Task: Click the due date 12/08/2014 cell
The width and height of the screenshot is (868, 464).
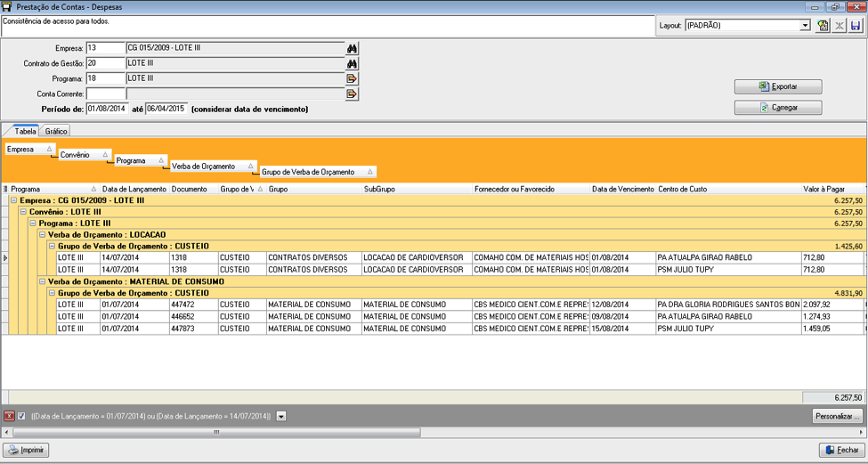Action: click(623, 305)
